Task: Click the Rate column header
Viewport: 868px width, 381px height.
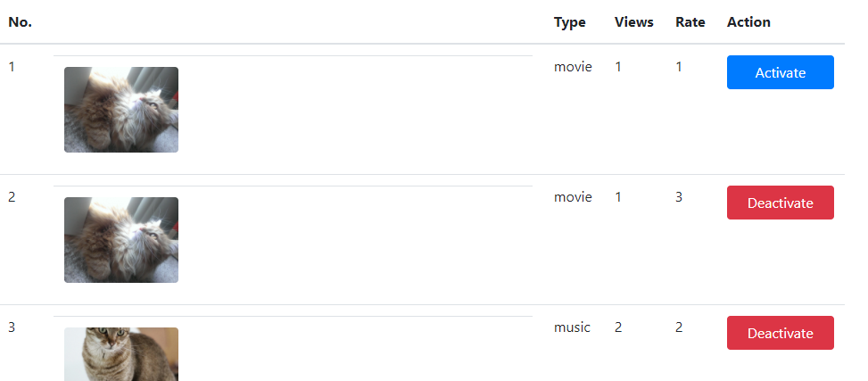Action: click(690, 22)
